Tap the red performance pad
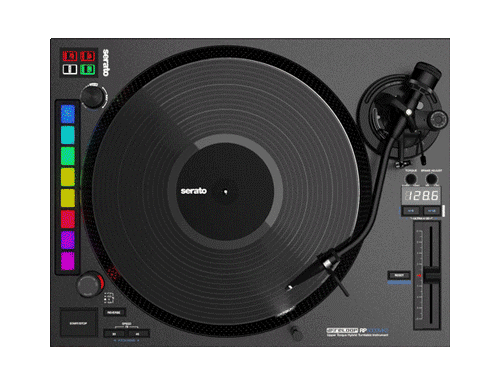This screenshot has width=500, height=385. click(x=68, y=219)
